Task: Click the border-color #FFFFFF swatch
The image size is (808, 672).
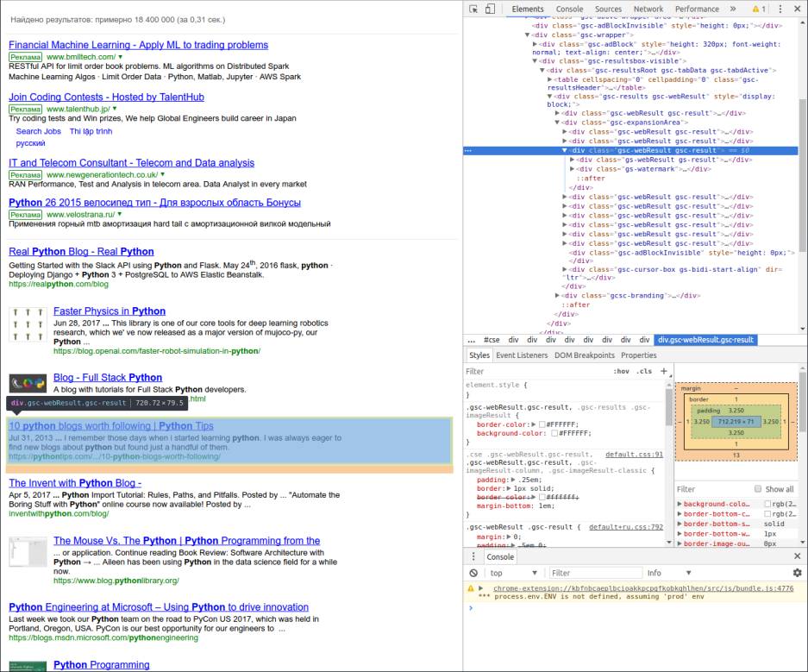Action: (x=542, y=424)
